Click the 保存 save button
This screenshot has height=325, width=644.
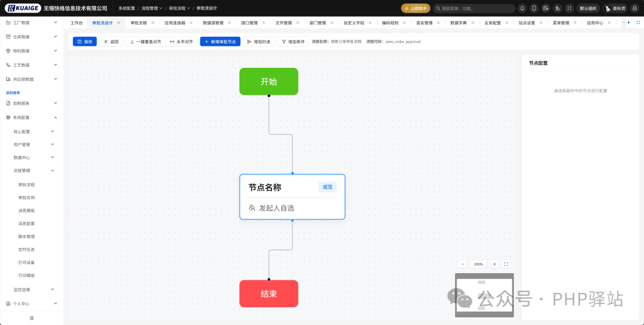click(x=85, y=42)
